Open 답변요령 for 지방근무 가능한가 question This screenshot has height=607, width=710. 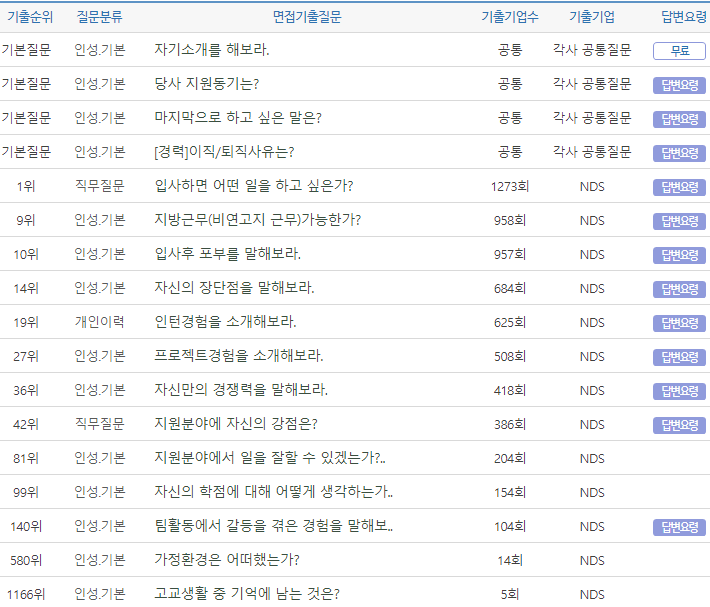click(679, 221)
